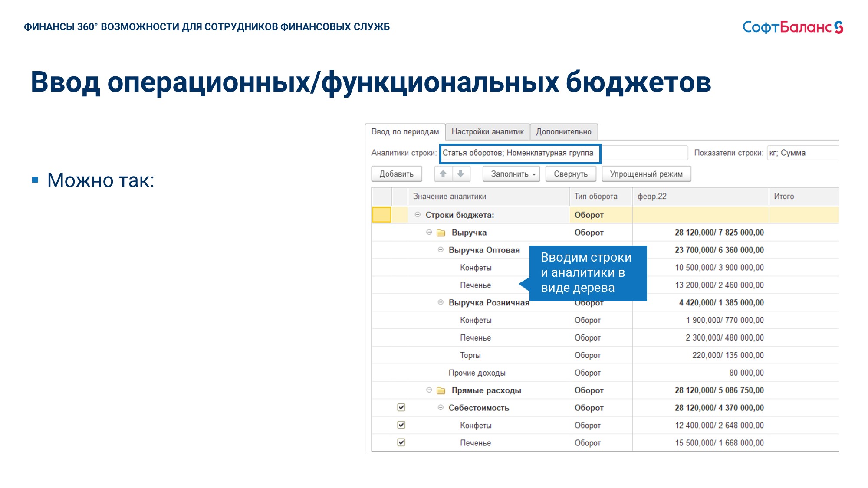Open the Настройки аналитик tab
This screenshot has width=868, height=488.
point(487,132)
